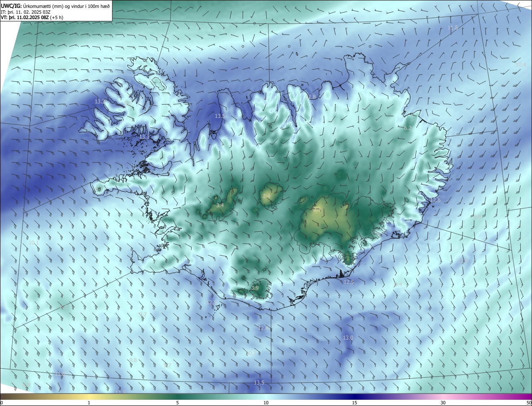Click the 9.4 value label
This screenshot has width=532, height=406.
coord(398,284)
